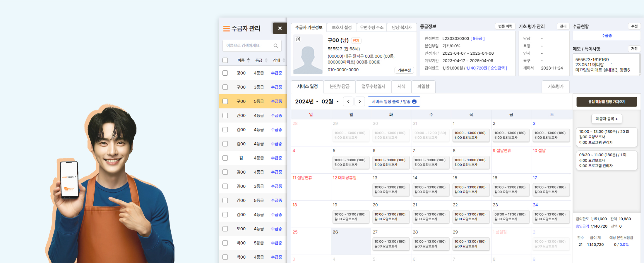
Task: Open the year dropdown 2024년
Action: click(x=306, y=101)
